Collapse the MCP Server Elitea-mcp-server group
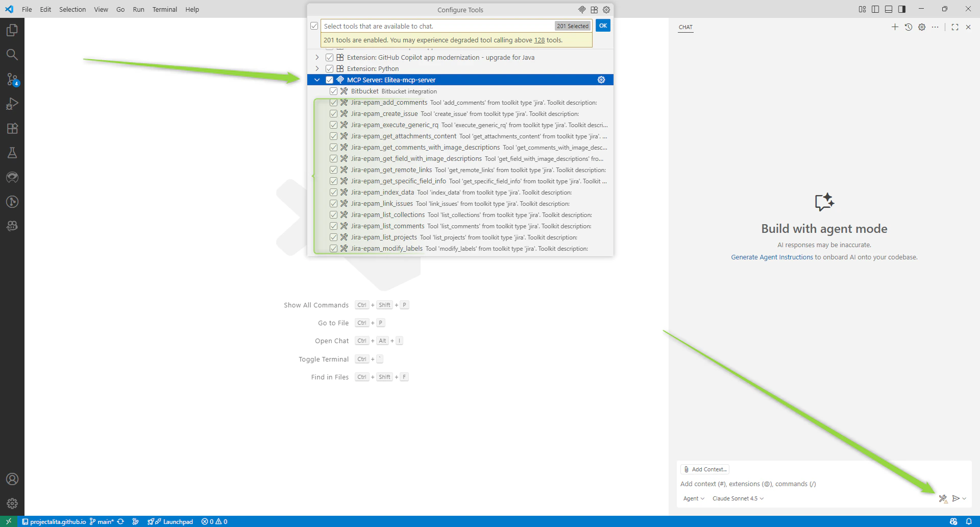The image size is (980, 527). tap(317, 80)
